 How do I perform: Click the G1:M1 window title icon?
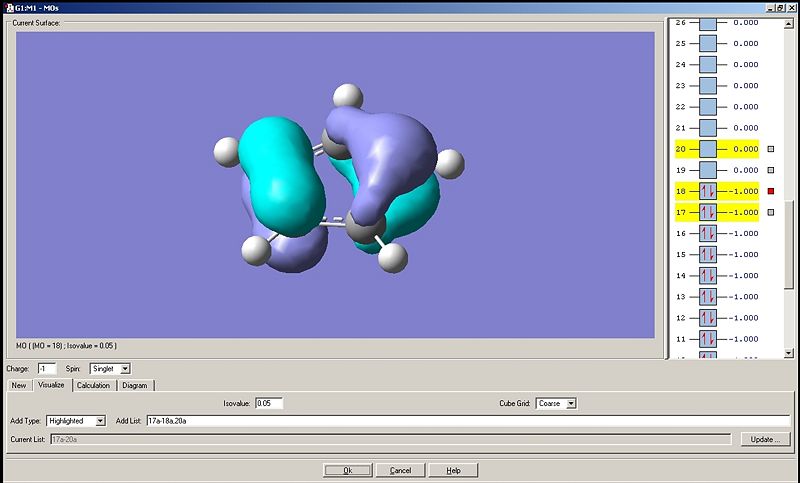tap(8, 8)
